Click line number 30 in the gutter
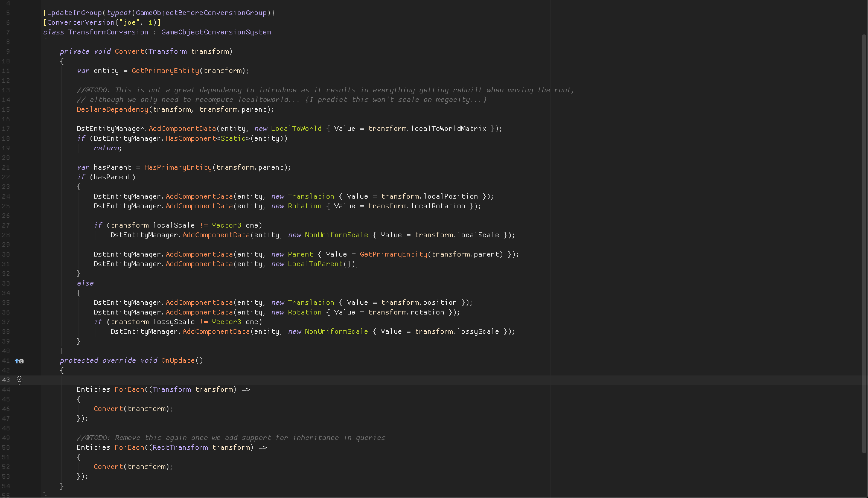868x498 pixels. [6, 254]
